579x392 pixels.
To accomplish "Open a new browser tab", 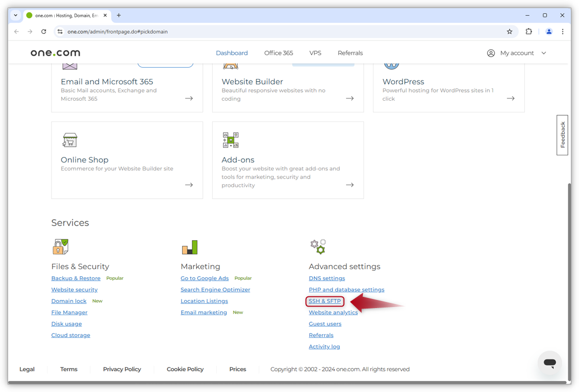I will [118, 16].
